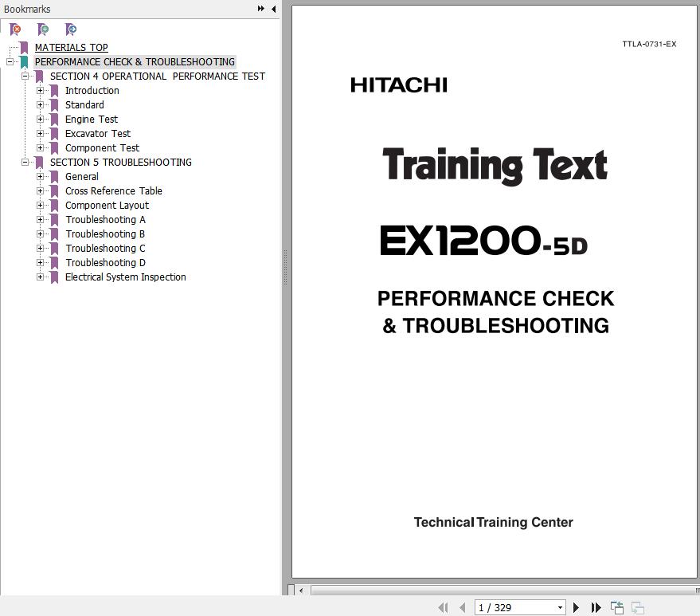Collapse SECTION 4 OPERATIONAL PERFORMANCE TEST

click(x=25, y=76)
